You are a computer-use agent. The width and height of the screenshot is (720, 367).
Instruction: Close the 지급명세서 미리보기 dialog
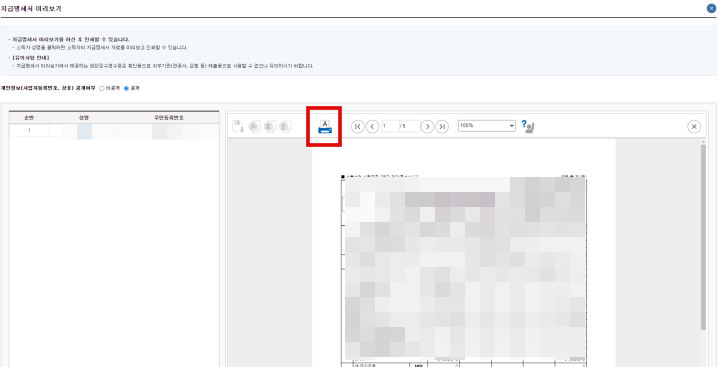point(712,8)
